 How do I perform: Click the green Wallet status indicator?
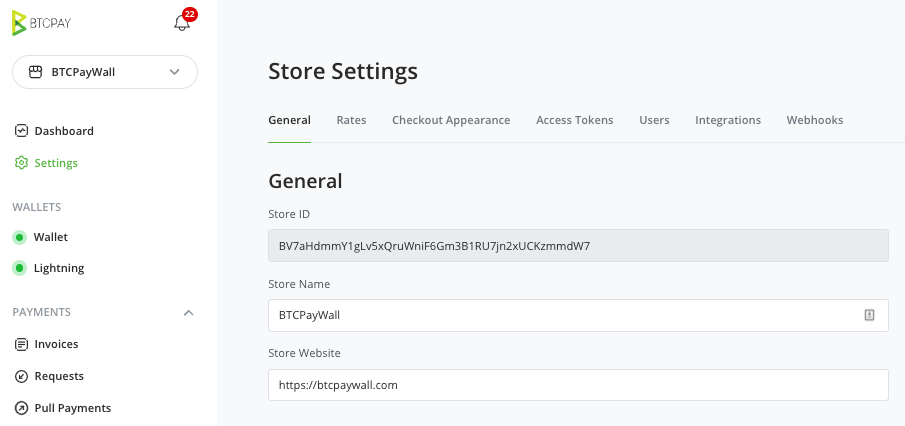(20, 237)
